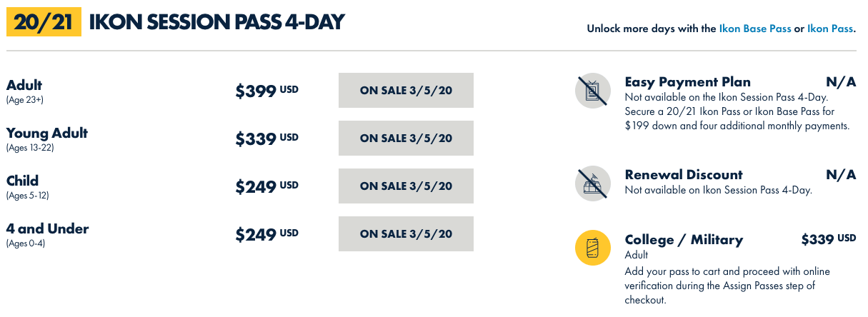Click the Easy Payment Plan title
The image size is (868, 317).
click(x=687, y=81)
